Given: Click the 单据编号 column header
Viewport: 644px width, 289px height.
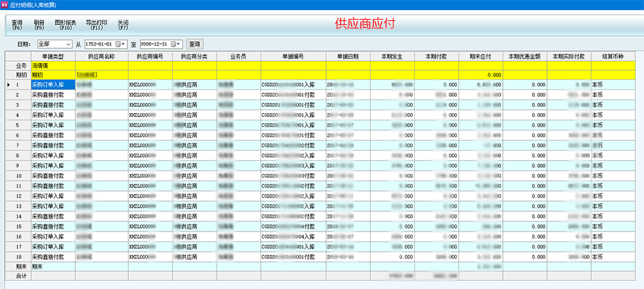Looking at the screenshot, I should pos(292,57).
